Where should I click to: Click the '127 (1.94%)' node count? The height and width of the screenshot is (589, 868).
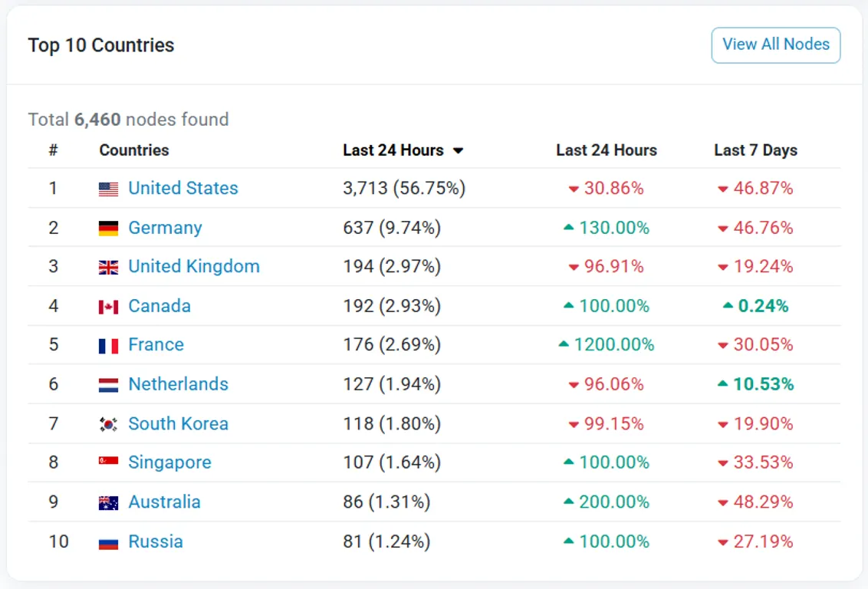tap(392, 383)
